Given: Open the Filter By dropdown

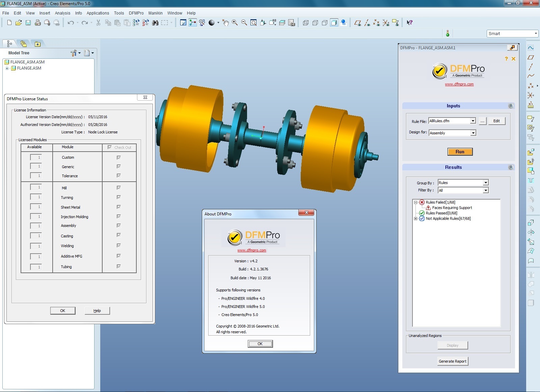Looking at the screenshot, I should pos(486,190).
